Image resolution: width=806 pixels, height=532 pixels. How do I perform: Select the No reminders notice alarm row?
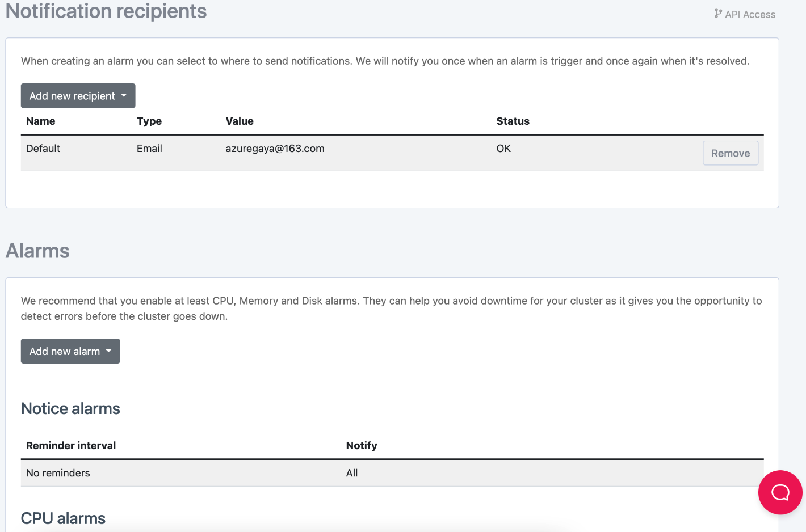pos(58,473)
